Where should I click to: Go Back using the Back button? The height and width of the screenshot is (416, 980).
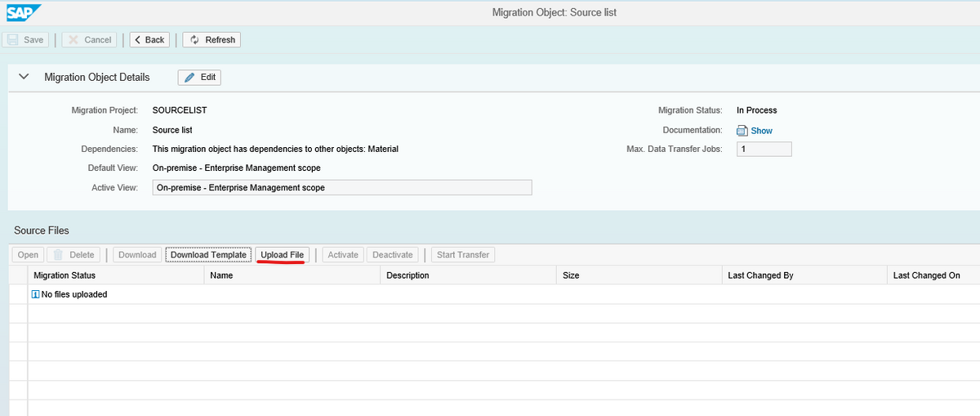[149, 39]
